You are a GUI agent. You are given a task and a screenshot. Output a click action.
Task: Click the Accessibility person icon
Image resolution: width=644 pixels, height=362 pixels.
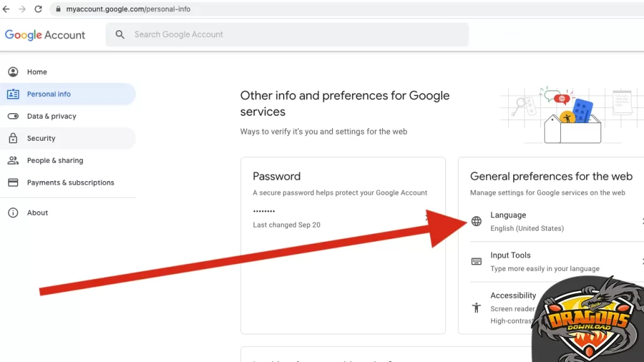point(477,307)
